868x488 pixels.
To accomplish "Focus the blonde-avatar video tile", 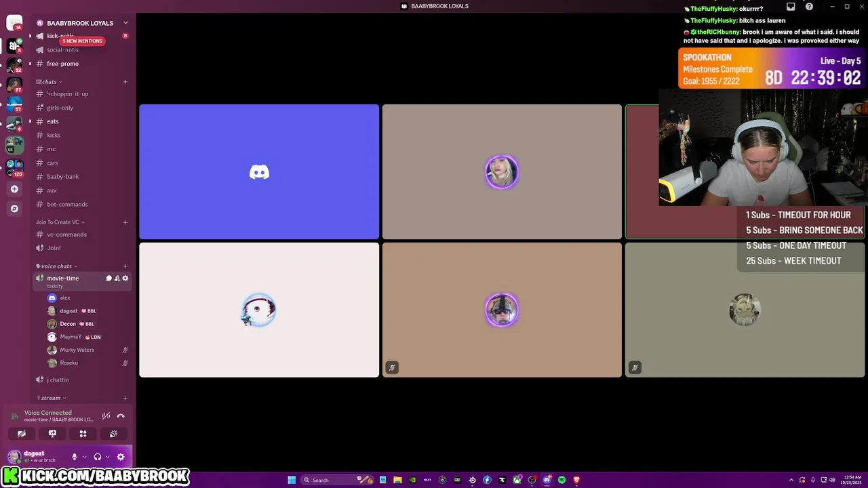I will point(502,171).
